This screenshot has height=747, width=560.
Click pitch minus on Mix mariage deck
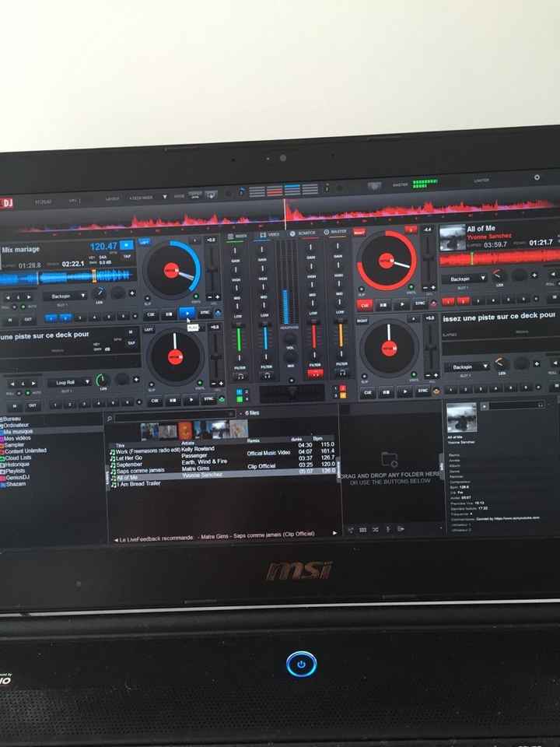coord(209,297)
